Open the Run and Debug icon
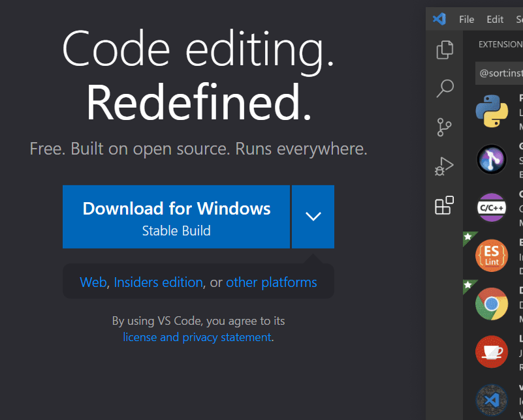Viewport: 523px width, 420px height. (x=444, y=166)
